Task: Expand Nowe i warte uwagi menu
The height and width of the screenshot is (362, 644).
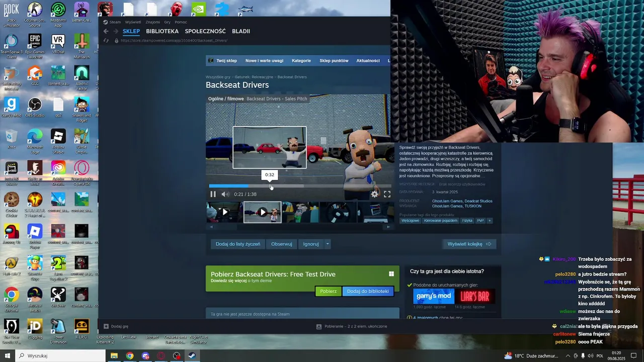Action: pos(264,61)
